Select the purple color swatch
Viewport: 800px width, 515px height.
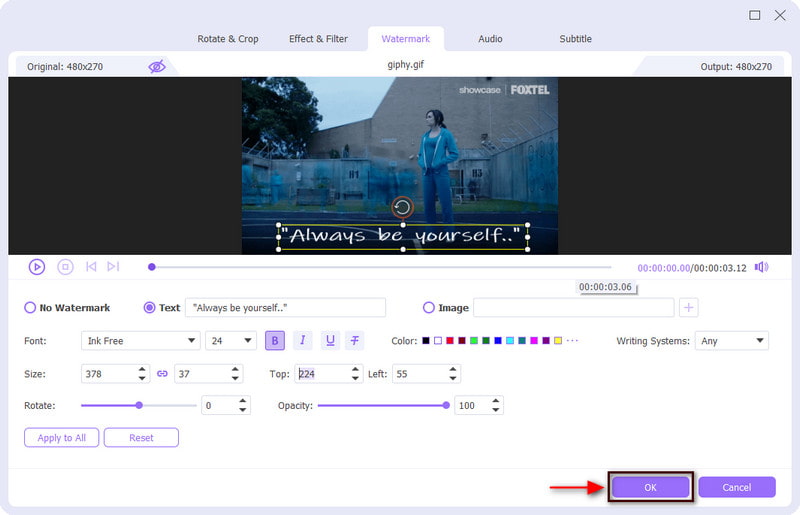[x=546, y=340]
